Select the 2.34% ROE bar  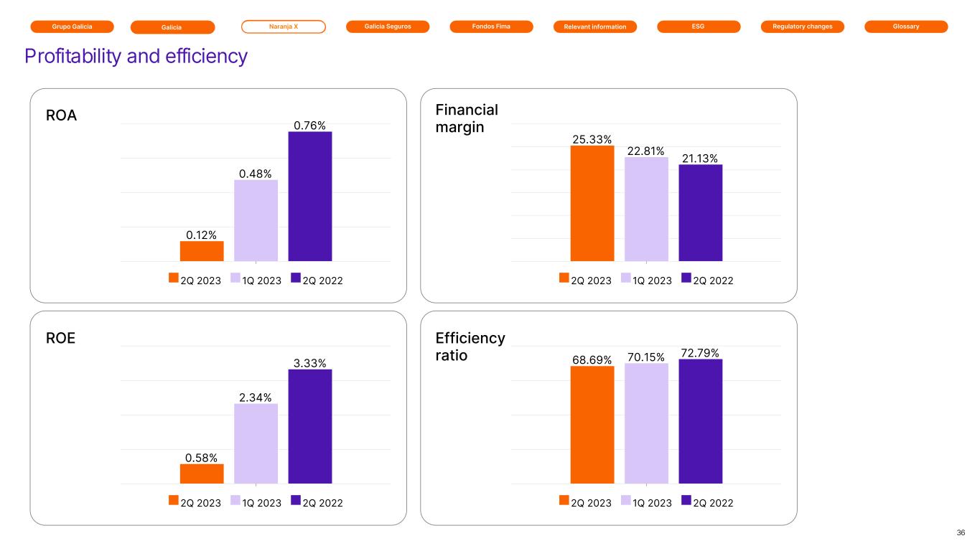point(256,443)
